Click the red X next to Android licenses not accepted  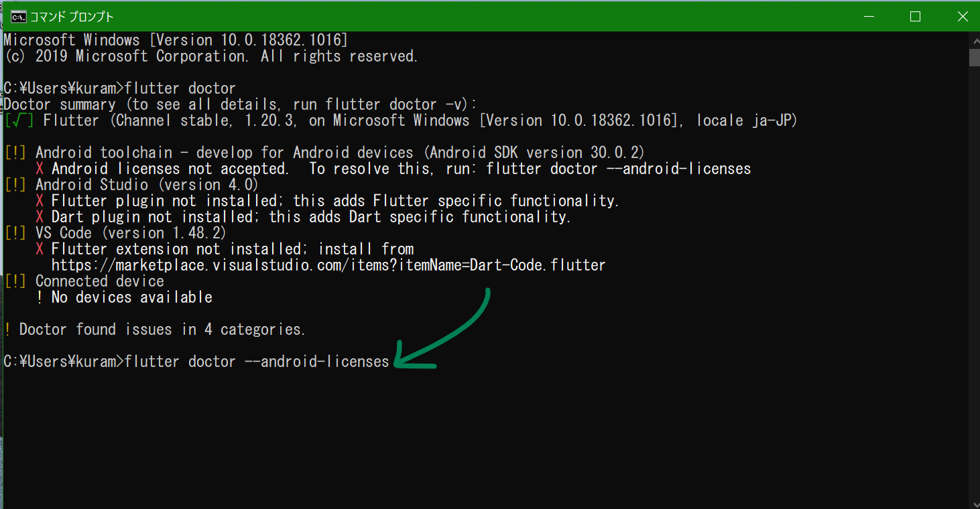point(41,168)
